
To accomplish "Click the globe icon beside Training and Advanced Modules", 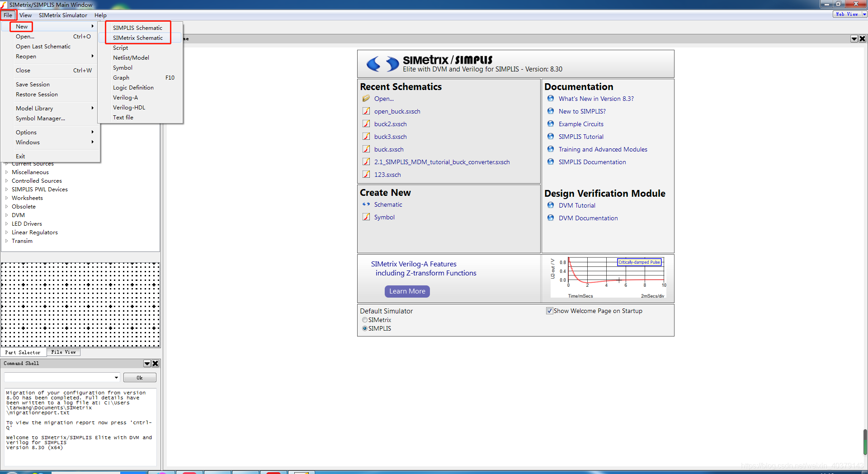I will [551, 149].
